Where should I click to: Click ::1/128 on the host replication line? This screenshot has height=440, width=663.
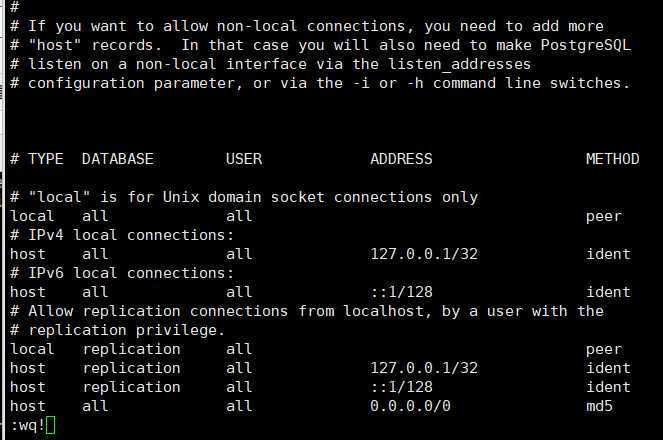coord(401,387)
